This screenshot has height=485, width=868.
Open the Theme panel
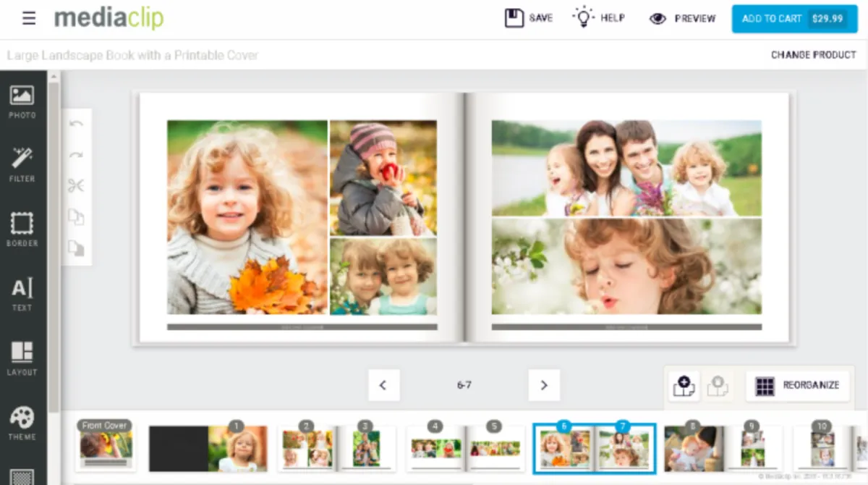point(22,423)
